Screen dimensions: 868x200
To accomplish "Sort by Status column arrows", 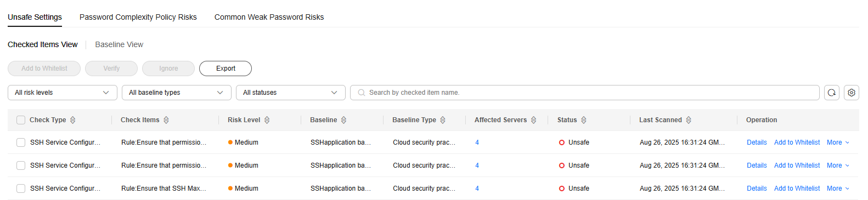I will (584, 120).
